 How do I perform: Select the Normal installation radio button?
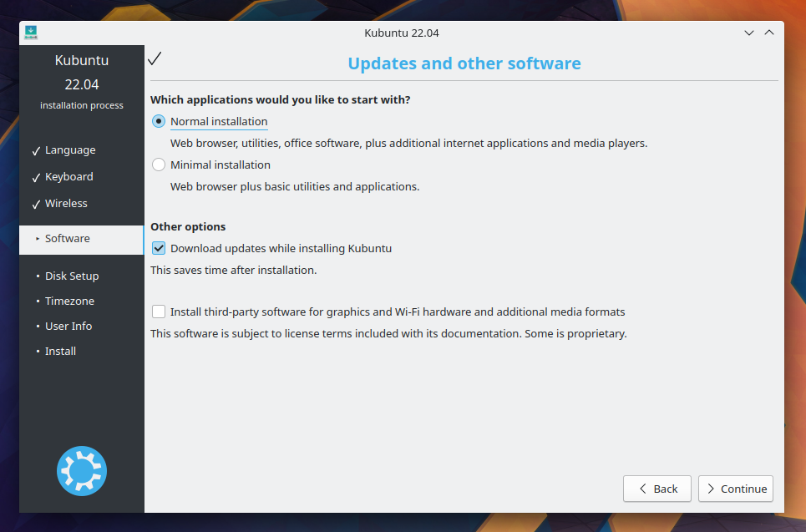159,121
